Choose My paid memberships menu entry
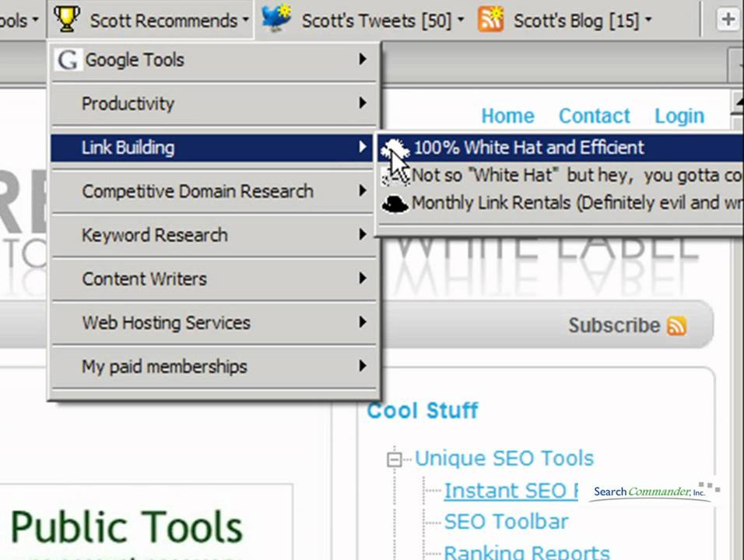 [x=212, y=366]
